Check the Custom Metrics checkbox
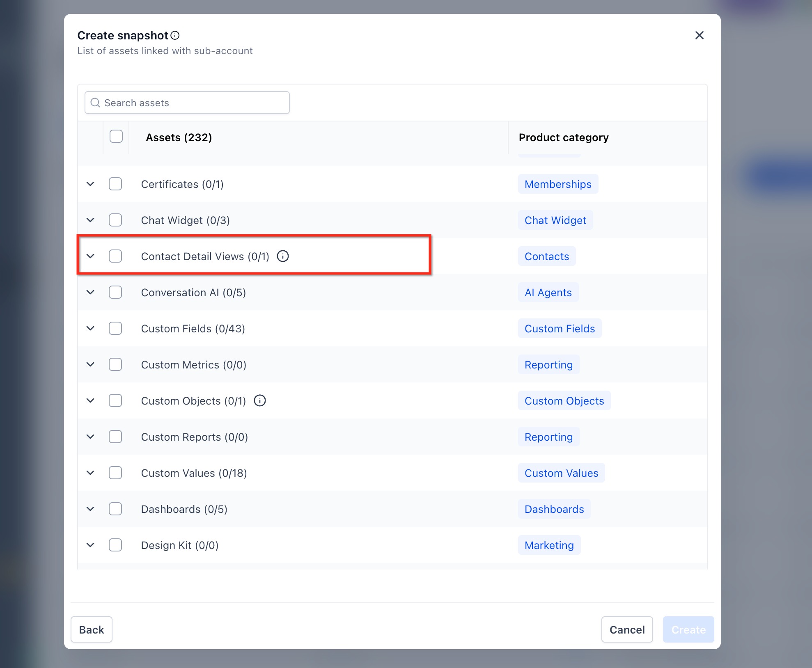 coord(115,364)
